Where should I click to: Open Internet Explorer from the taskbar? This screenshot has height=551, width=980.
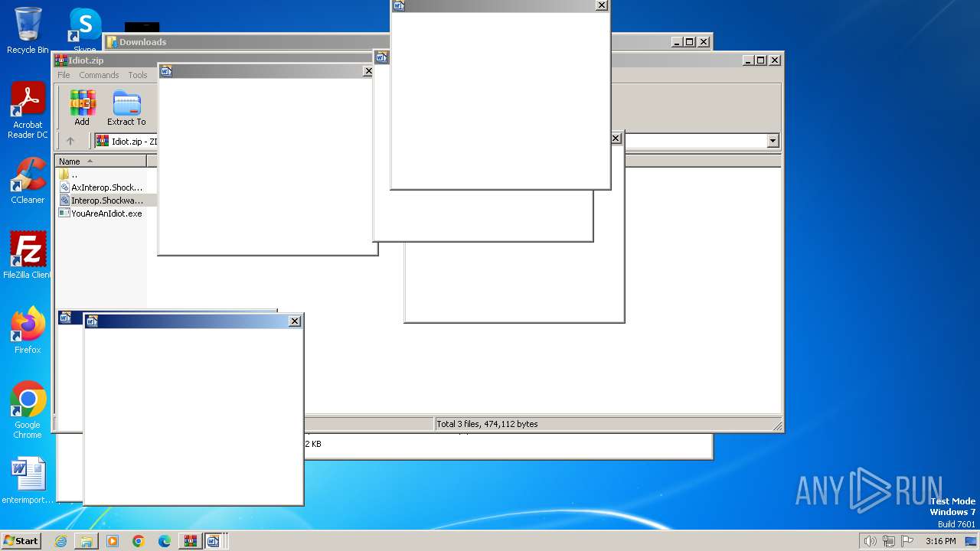pyautogui.click(x=60, y=541)
